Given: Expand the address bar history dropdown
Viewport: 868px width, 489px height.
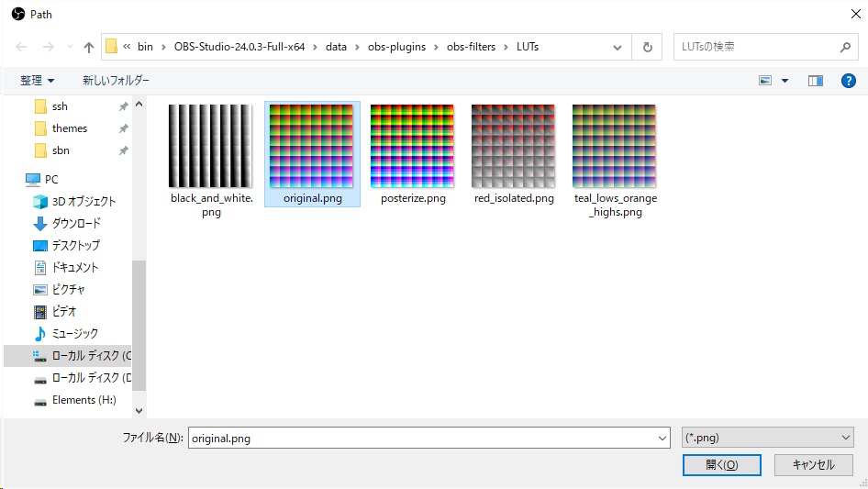Looking at the screenshot, I should tap(619, 47).
